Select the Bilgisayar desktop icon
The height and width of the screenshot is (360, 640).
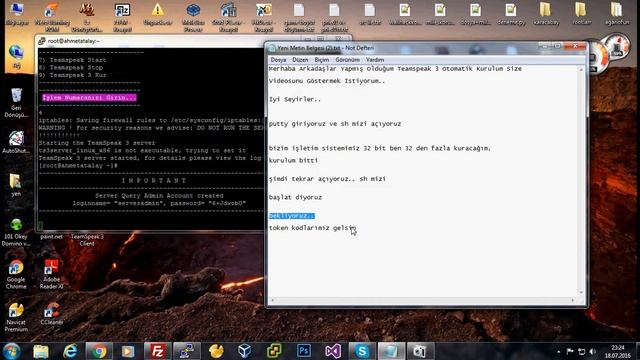click(17, 14)
